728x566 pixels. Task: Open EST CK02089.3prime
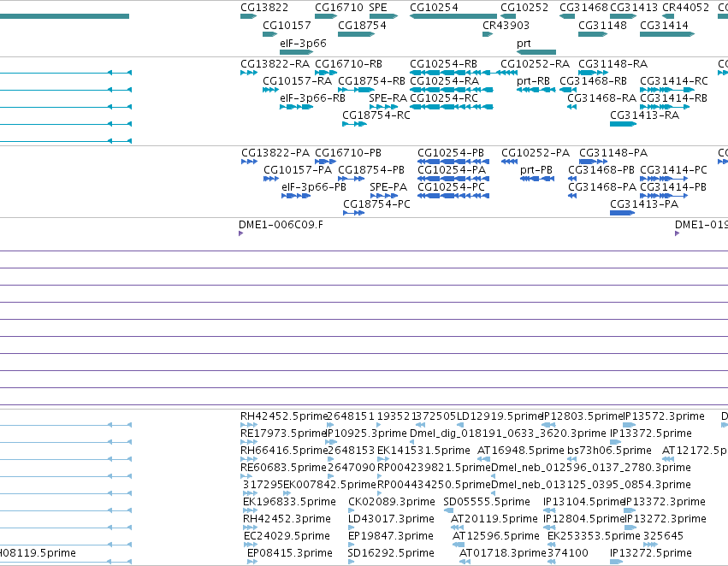coord(392,502)
